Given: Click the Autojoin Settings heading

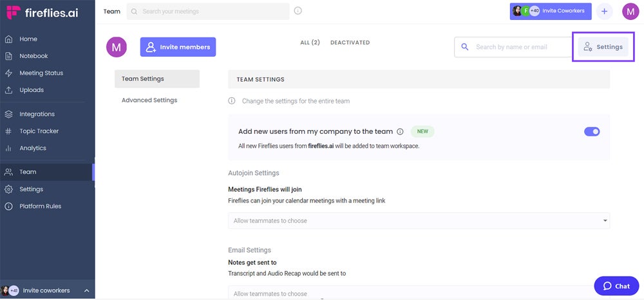Looking at the screenshot, I should [x=253, y=173].
